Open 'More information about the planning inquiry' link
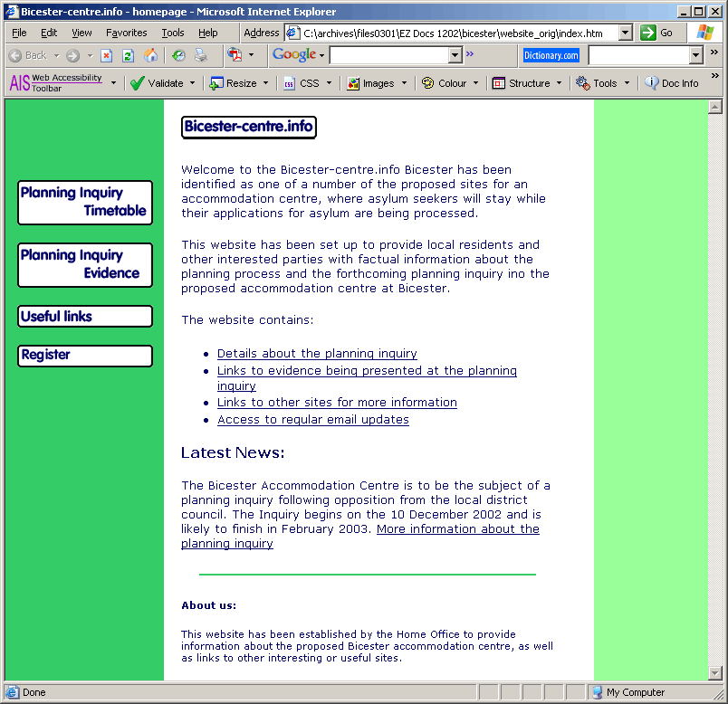The image size is (728, 704). click(458, 529)
